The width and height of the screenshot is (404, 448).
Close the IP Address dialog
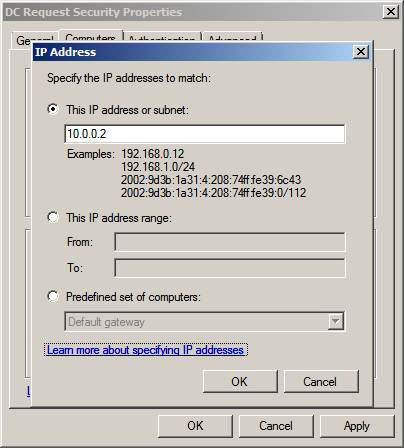[361, 52]
